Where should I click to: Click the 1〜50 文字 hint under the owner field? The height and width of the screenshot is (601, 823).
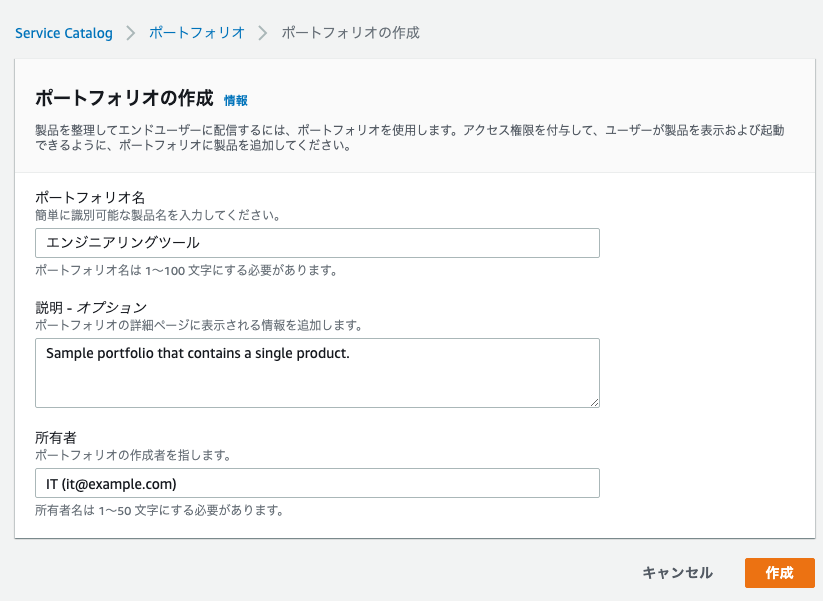click(159, 510)
